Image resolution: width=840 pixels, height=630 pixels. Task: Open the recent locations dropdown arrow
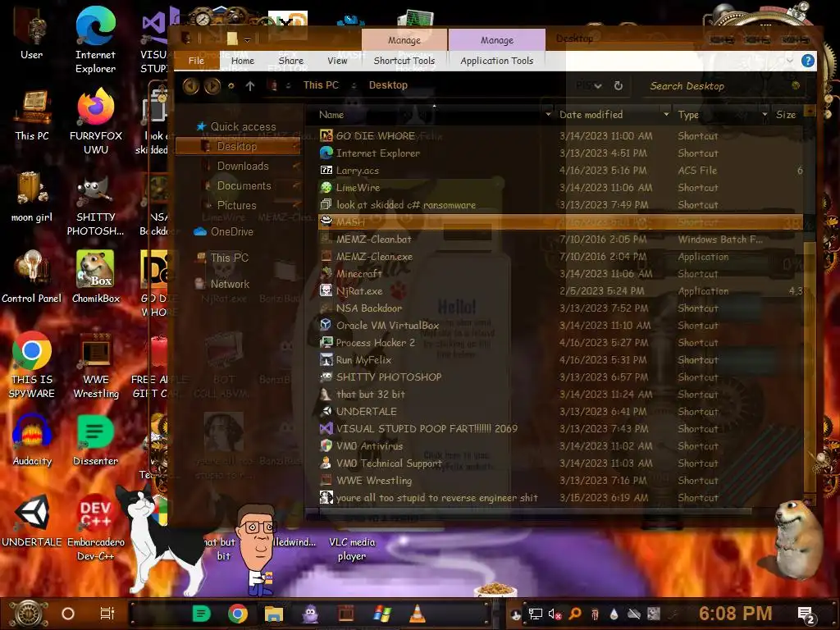tap(231, 85)
